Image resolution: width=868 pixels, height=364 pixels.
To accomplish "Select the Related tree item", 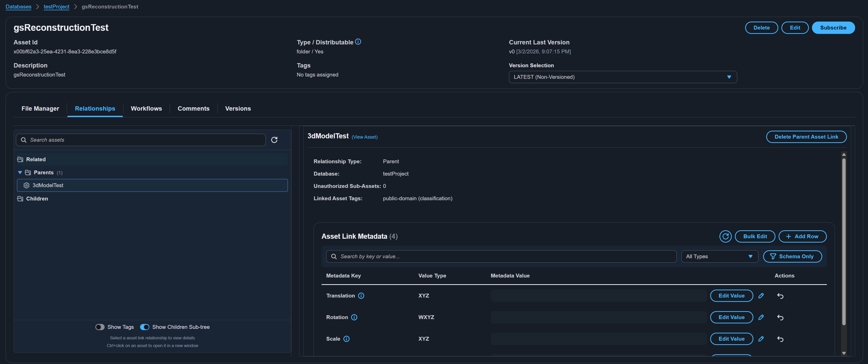I will [x=152, y=159].
